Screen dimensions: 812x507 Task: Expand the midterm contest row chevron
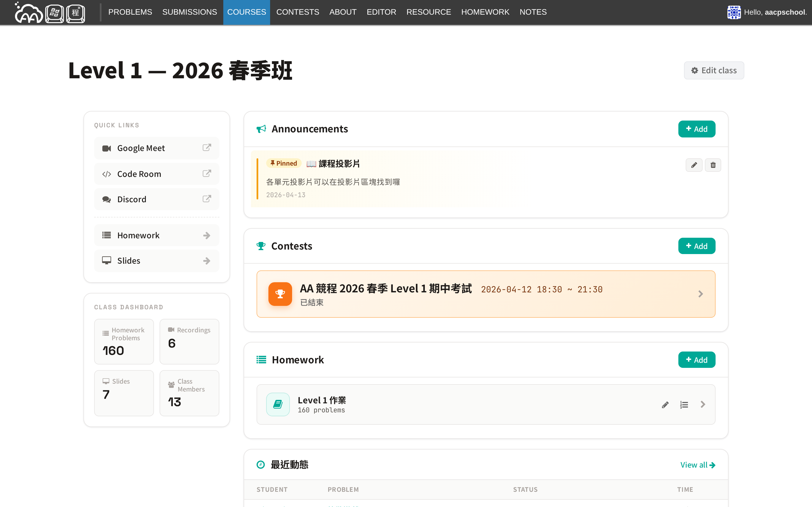click(x=700, y=294)
